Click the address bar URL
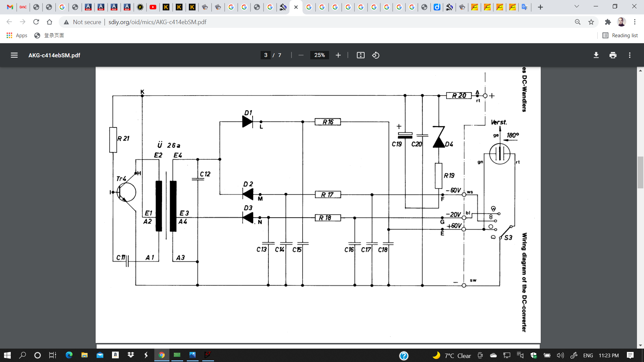This screenshot has width=644, height=362. 157,22
